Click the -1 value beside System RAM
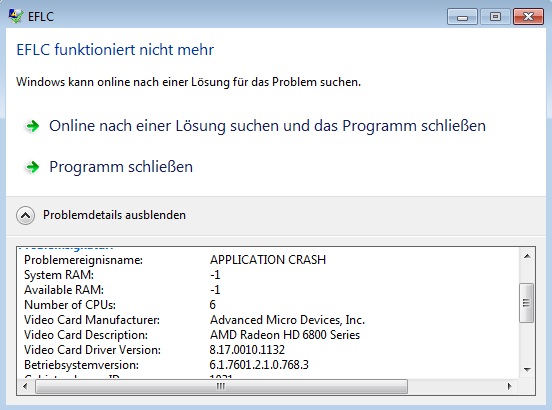This screenshot has width=552, height=410. coord(215,275)
